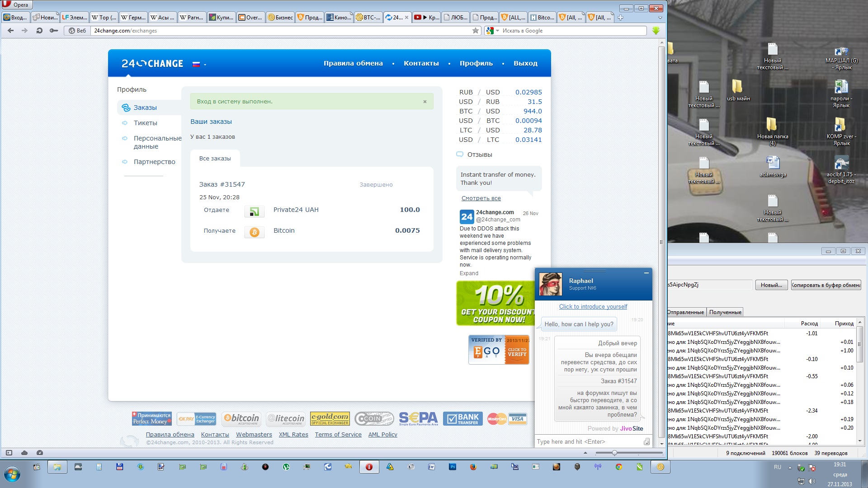The height and width of the screenshot is (488, 868).
Task: Switch to the 'BTC-...' tab
Action: (368, 18)
